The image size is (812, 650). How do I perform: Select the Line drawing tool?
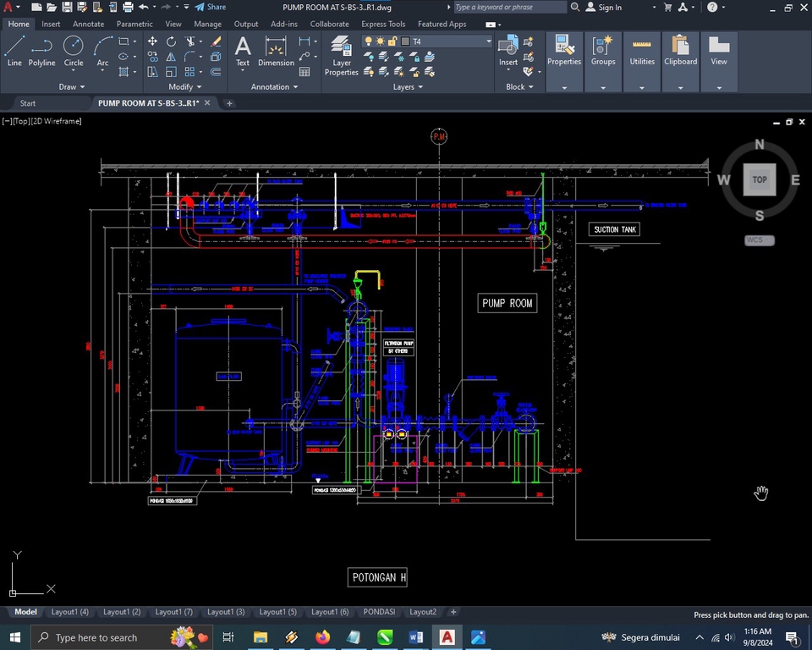14,51
